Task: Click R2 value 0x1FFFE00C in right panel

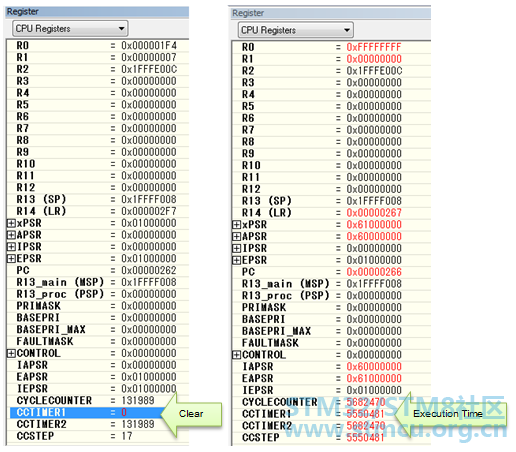Action: [374, 71]
